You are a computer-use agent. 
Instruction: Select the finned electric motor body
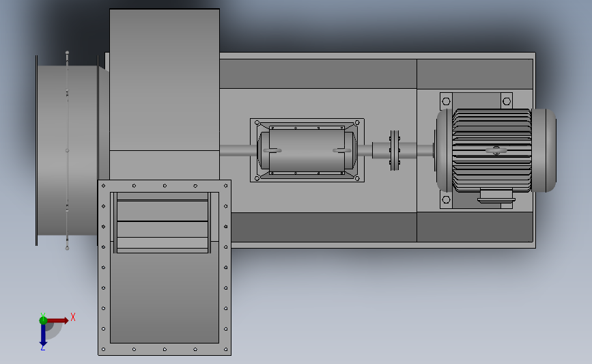point(492,150)
